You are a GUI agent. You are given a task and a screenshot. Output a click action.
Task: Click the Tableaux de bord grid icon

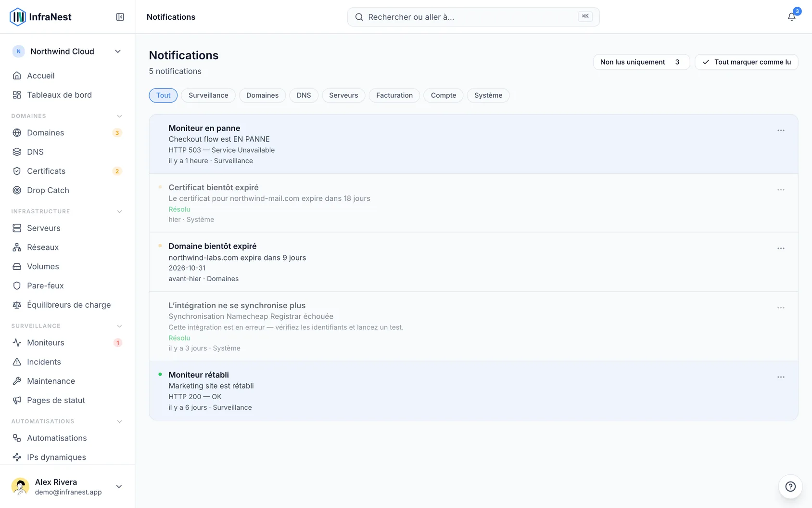click(17, 95)
